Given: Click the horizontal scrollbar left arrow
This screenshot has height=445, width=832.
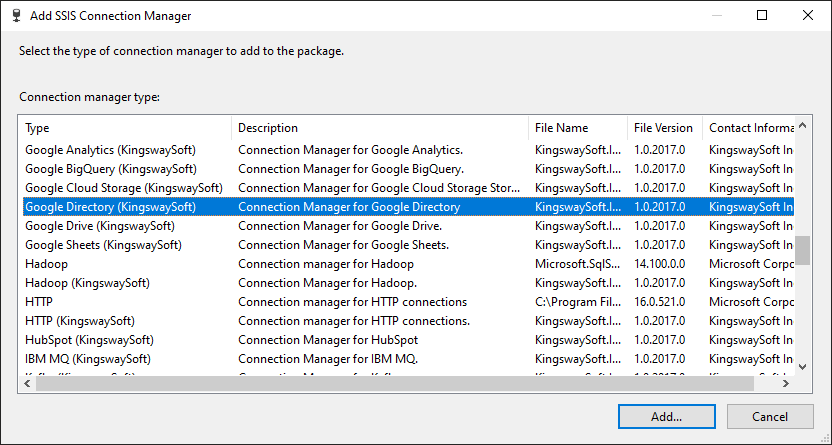Looking at the screenshot, I should click(28, 383).
